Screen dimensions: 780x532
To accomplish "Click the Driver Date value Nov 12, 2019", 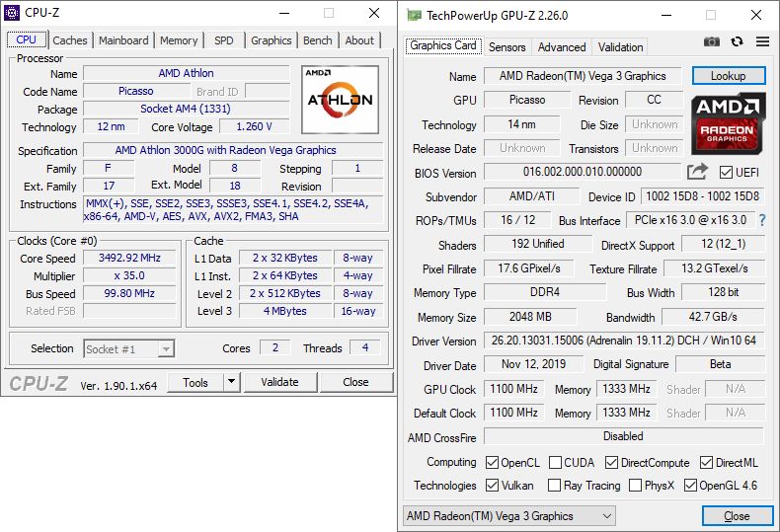I will pos(533,364).
